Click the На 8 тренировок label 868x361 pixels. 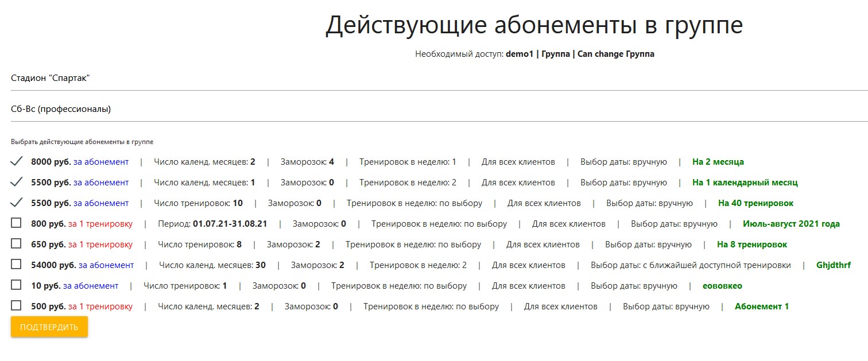click(x=751, y=244)
